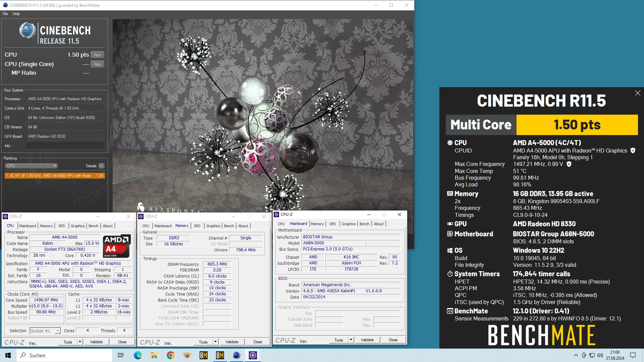The image size is (644, 362).
Task: Click the Suchen taskbar search box
Action: (x=64, y=355)
